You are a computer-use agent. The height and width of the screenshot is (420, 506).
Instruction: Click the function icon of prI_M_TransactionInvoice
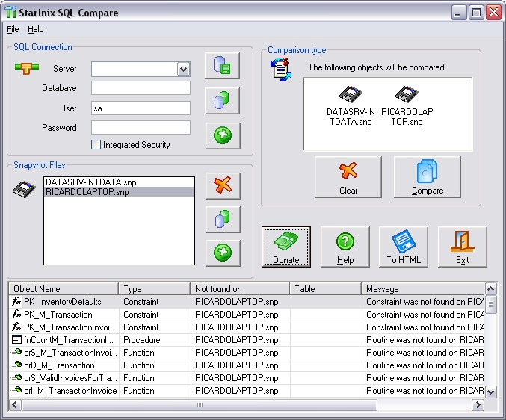(16, 390)
